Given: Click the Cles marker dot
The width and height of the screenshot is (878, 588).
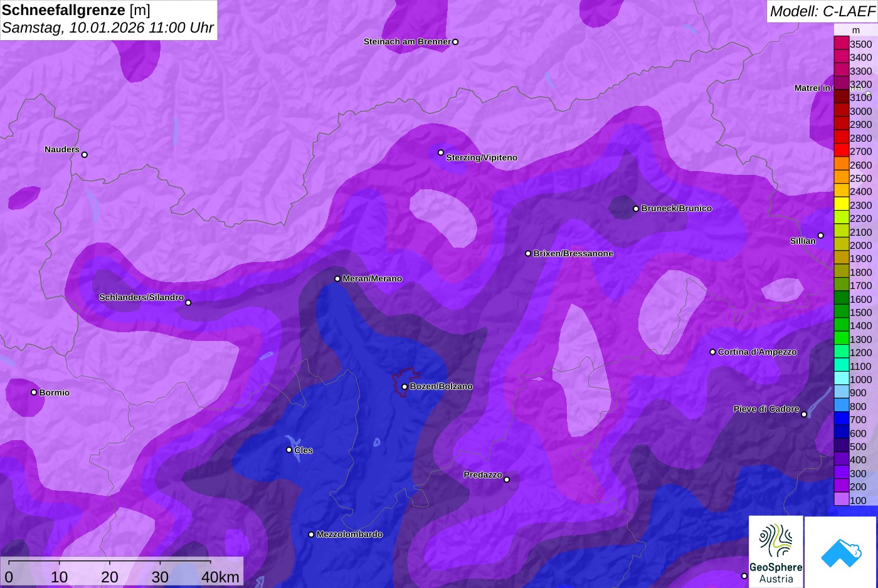Looking at the screenshot, I should (289, 450).
